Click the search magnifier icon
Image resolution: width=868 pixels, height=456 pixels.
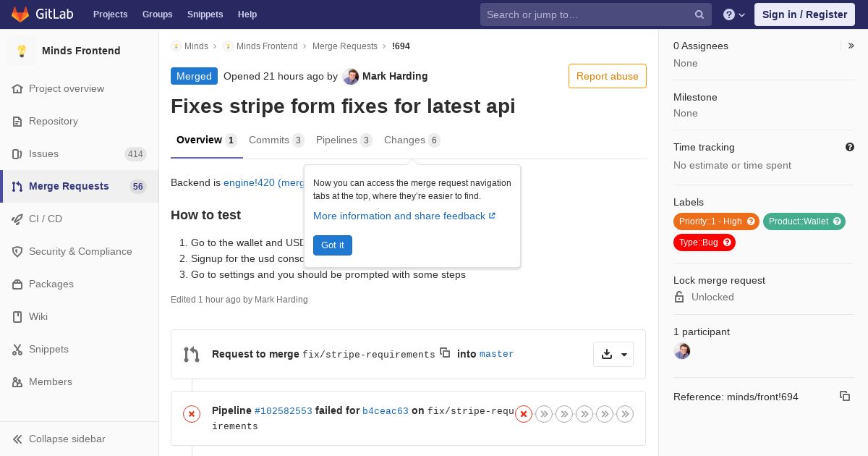point(699,14)
